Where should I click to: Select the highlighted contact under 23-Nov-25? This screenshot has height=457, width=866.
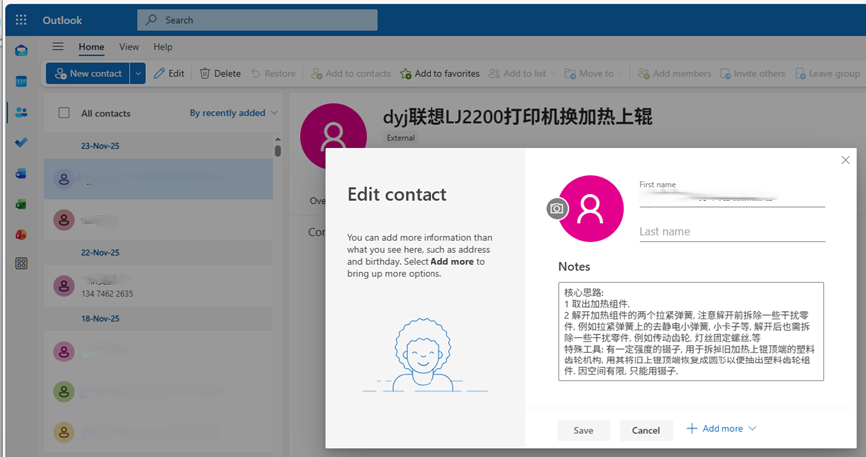pyautogui.click(x=159, y=179)
